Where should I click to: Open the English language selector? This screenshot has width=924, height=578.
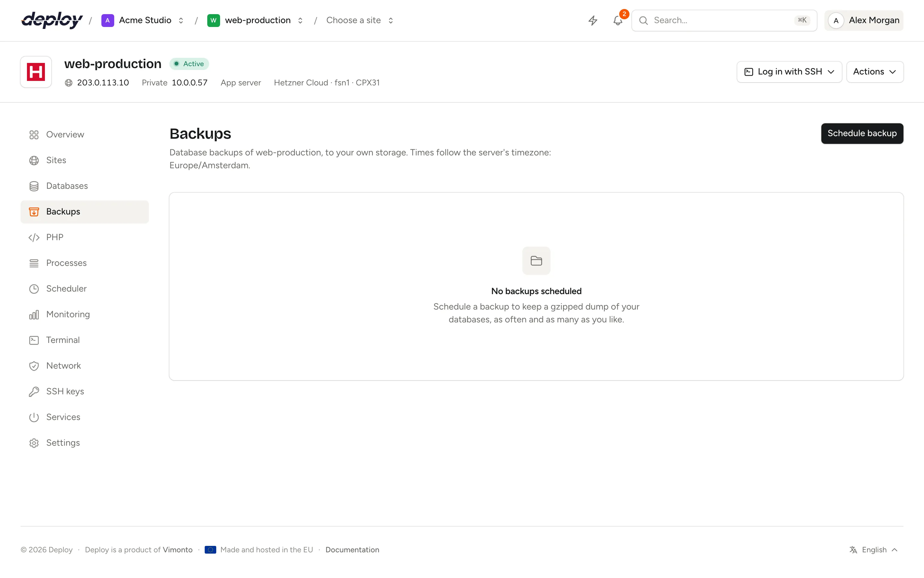click(874, 550)
